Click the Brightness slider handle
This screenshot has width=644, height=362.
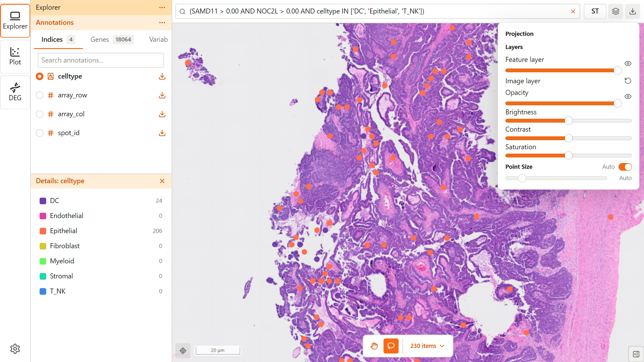click(568, 121)
